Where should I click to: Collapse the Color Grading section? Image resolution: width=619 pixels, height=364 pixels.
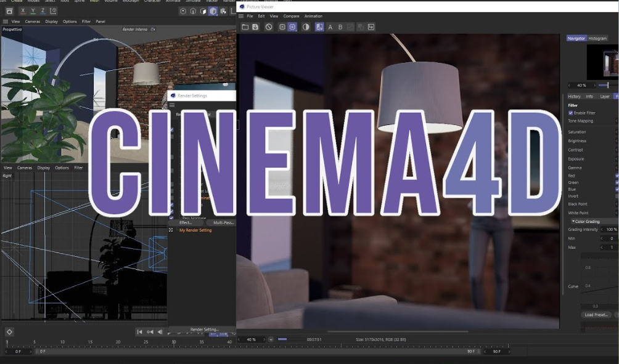(x=573, y=221)
